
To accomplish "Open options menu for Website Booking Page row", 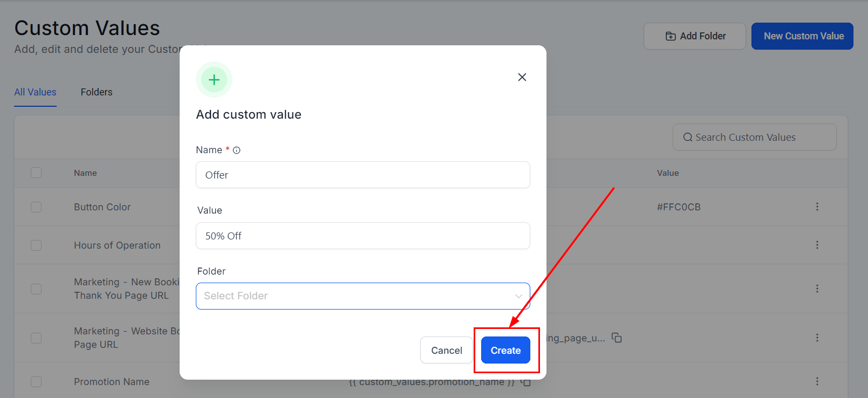I will point(817,338).
